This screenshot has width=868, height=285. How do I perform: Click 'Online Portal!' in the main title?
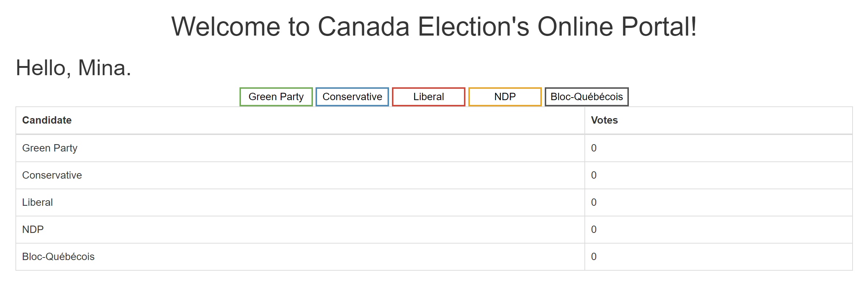click(x=617, y=27)
